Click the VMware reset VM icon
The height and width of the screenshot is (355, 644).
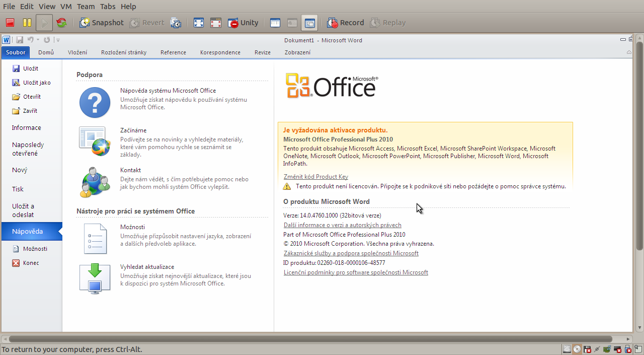(61, 23)
